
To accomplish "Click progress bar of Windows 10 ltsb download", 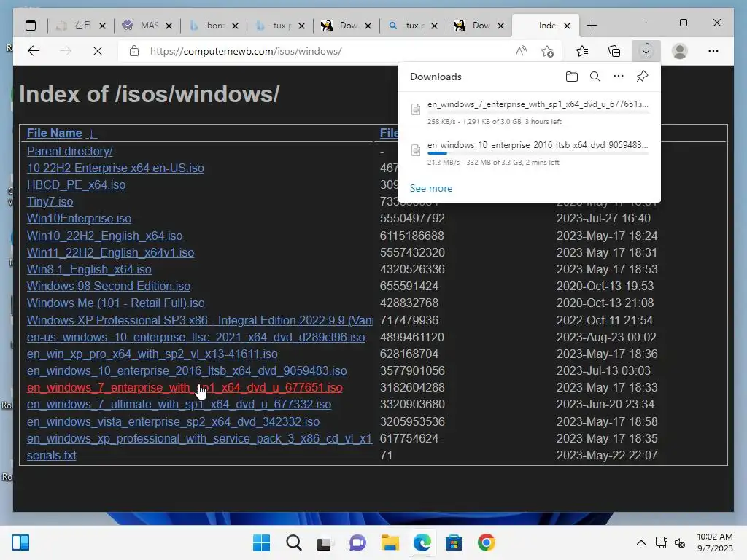I will tap(538, 153).
